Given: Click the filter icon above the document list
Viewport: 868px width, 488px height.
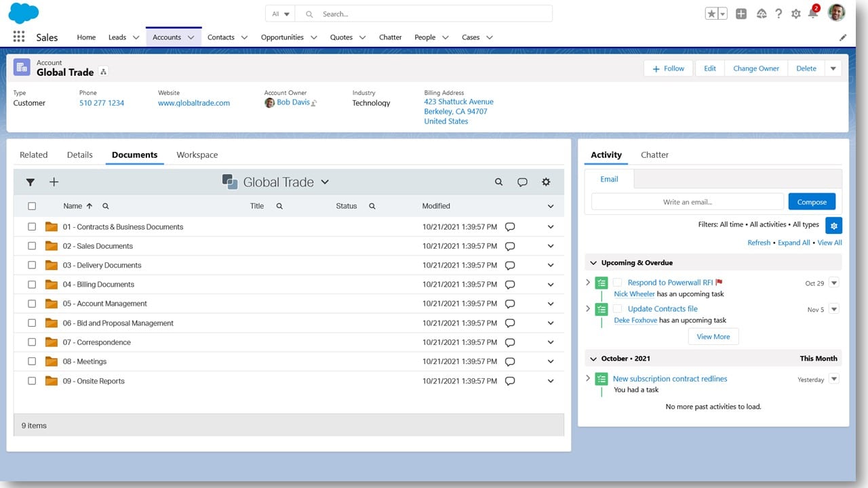Looking at the screenshot, I should (31, 182).
